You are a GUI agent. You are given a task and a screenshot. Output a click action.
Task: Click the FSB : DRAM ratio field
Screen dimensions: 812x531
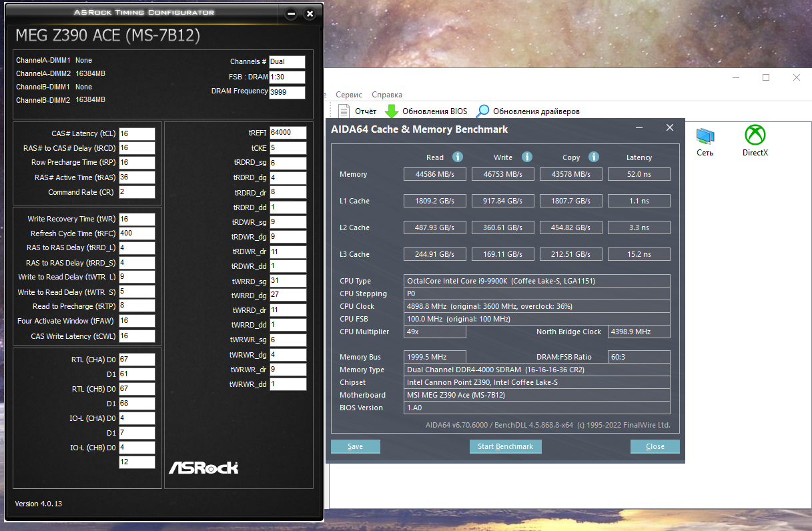287,77
